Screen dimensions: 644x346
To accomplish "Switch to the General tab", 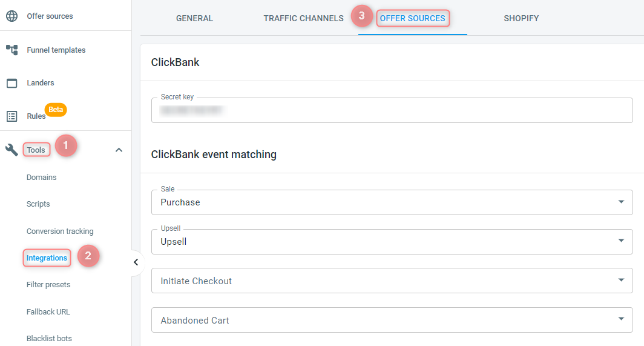I will click(195, 18).
